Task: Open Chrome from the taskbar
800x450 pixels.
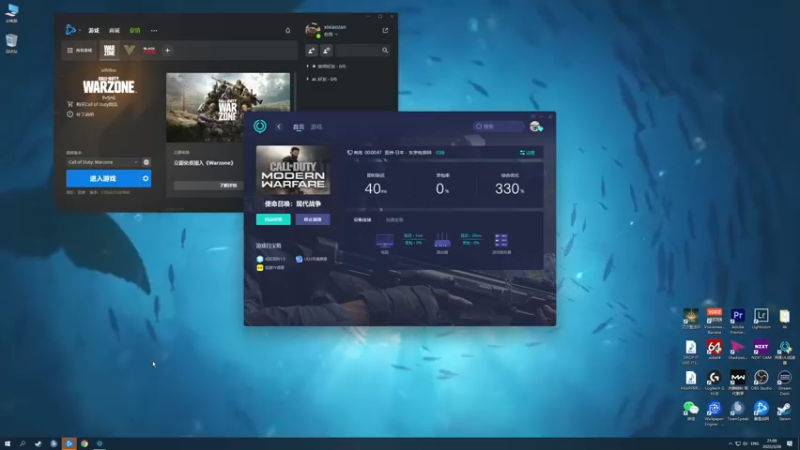Action: click(84, 444)
